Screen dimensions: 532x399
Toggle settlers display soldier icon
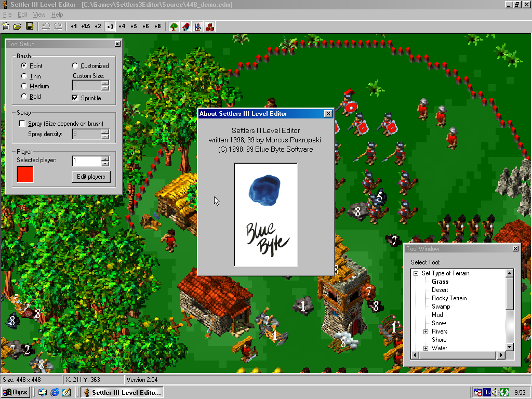pos(198,26)
